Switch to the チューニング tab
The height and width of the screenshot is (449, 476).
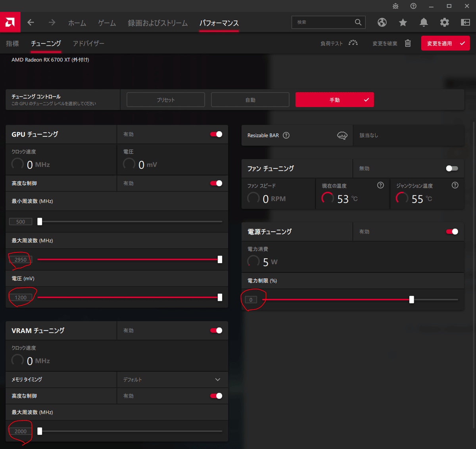point(46,44)
